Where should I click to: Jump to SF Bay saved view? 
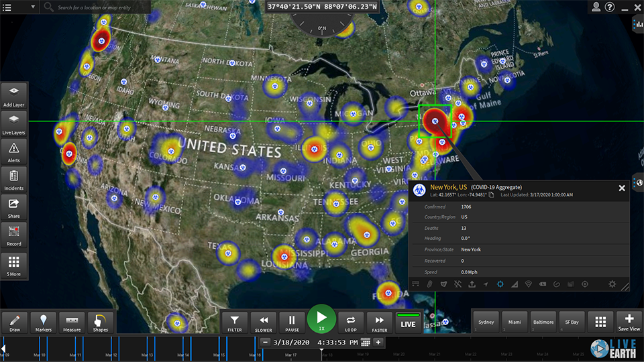[x=572, y=322]
